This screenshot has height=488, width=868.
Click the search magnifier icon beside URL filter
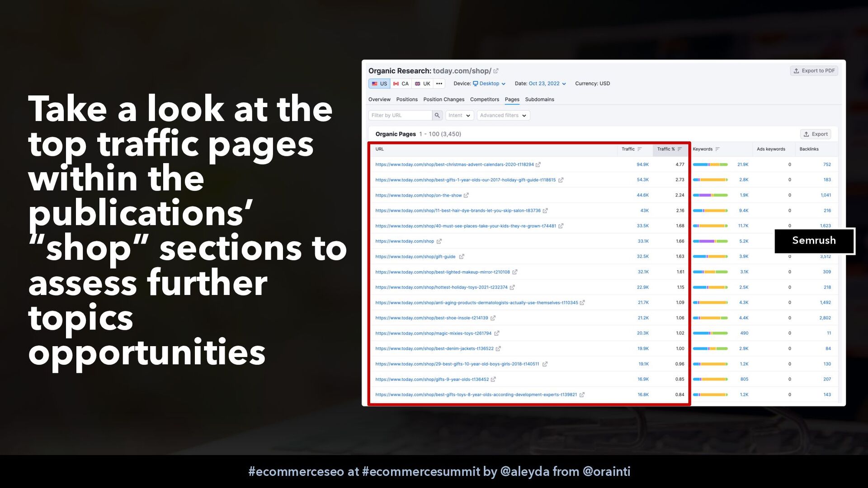click(x=437, y=115)
